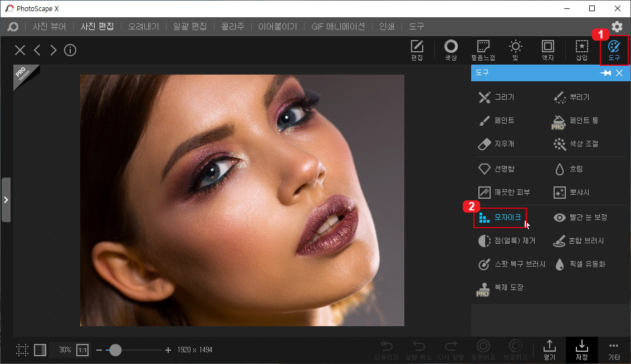Image resolution: width=631 pixels, height=364 pixels.
Task: Select the 깨끗한 피부 (Clean Skin) tool
Action: [504, 192]
